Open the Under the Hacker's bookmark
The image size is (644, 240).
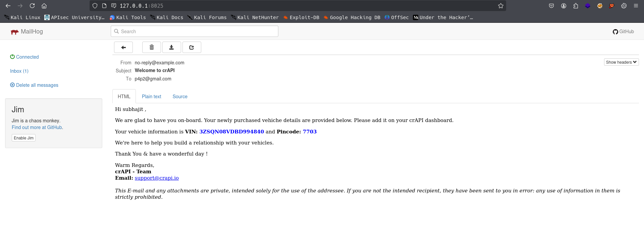(443, 17)
